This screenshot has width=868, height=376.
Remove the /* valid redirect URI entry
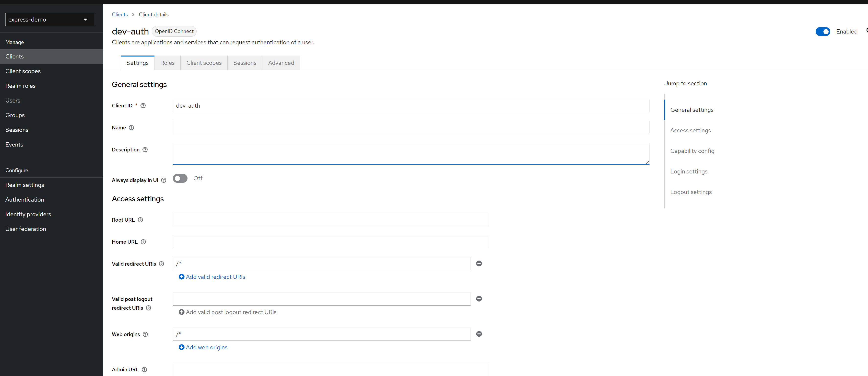click(479, 263)
